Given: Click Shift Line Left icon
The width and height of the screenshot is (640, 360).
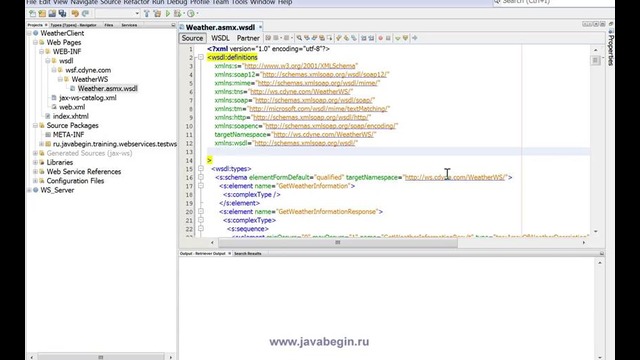Looking at the screenshot, I should click(x=364, y=38).
